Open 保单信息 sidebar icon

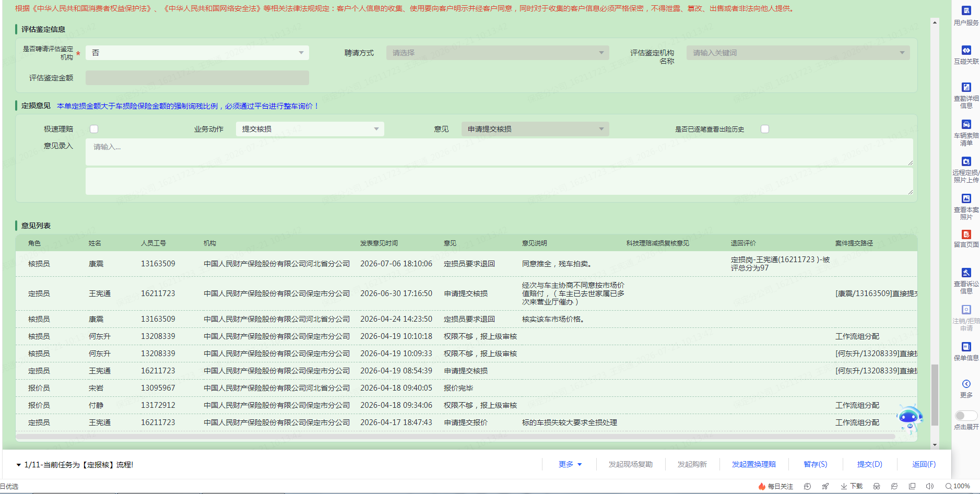click(x=966, y=347)
